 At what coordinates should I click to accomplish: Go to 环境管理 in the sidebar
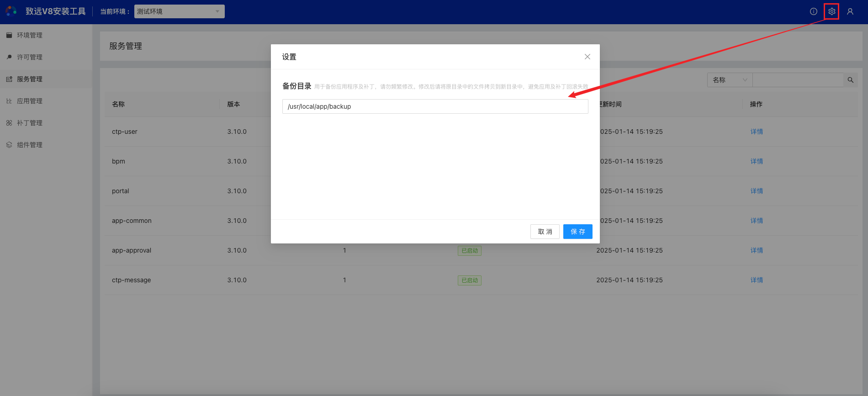point(30,35)
